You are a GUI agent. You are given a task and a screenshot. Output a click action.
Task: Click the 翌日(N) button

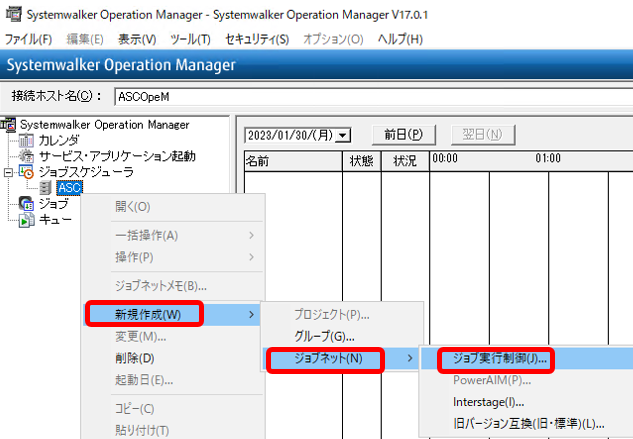[483, 134]
